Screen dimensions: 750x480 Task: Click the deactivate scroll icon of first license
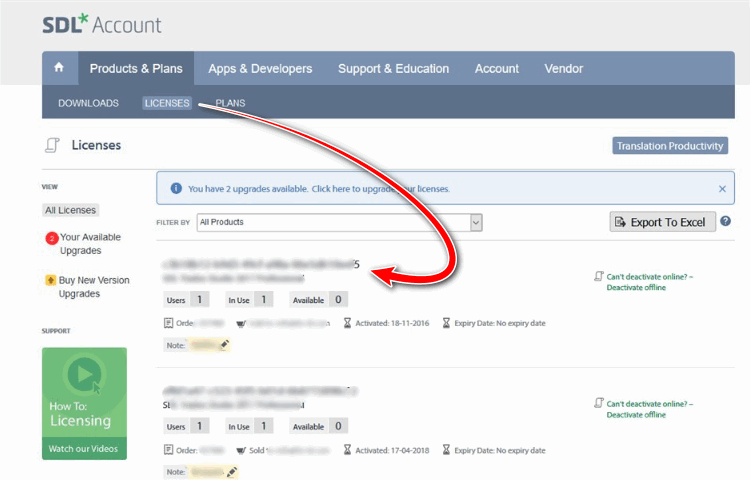point(599,276)
